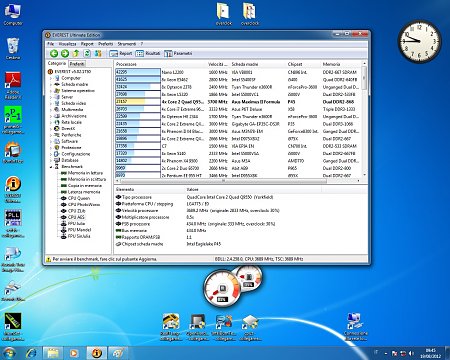
Task: Sort by the Velocità column header
Action: (x=218, y=64)
